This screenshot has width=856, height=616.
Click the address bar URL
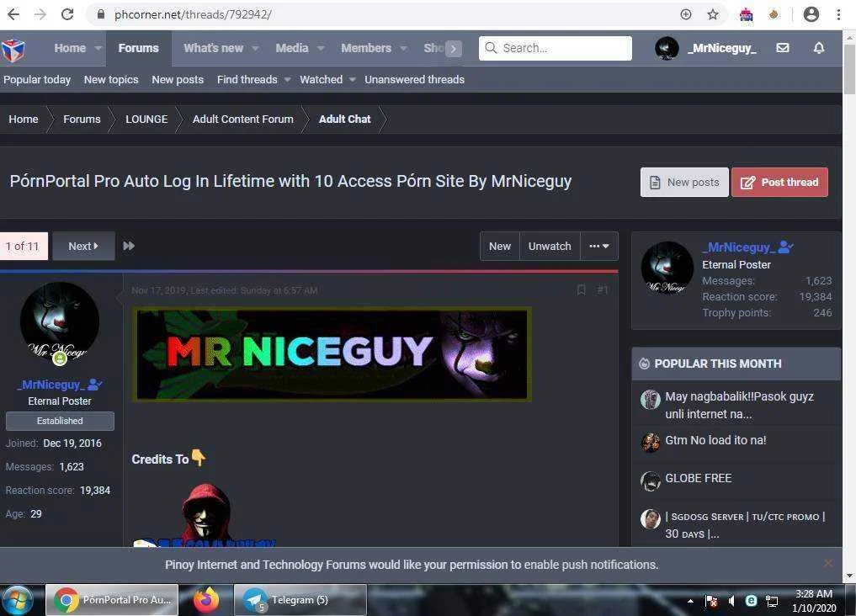coord(192,15)
